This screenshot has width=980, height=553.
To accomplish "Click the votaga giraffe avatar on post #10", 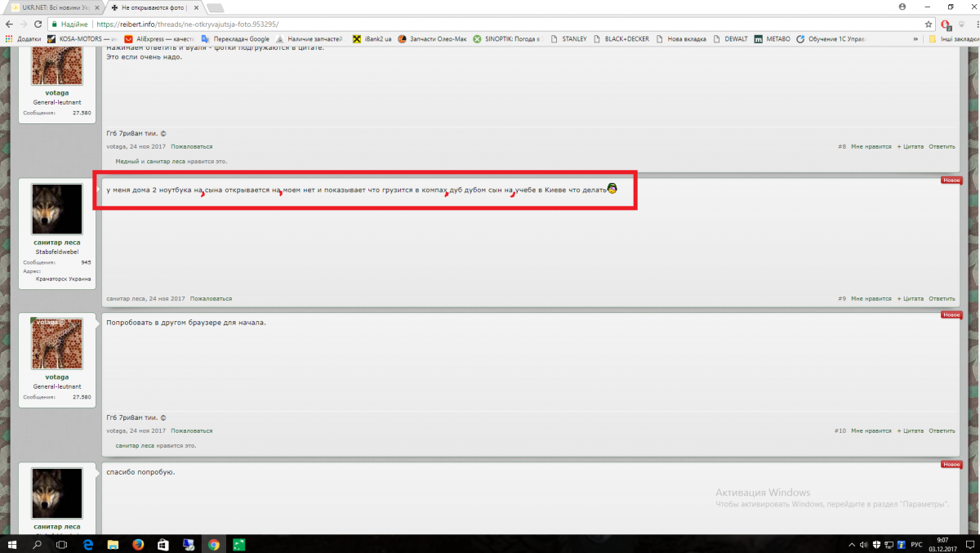I will point(57,344).
